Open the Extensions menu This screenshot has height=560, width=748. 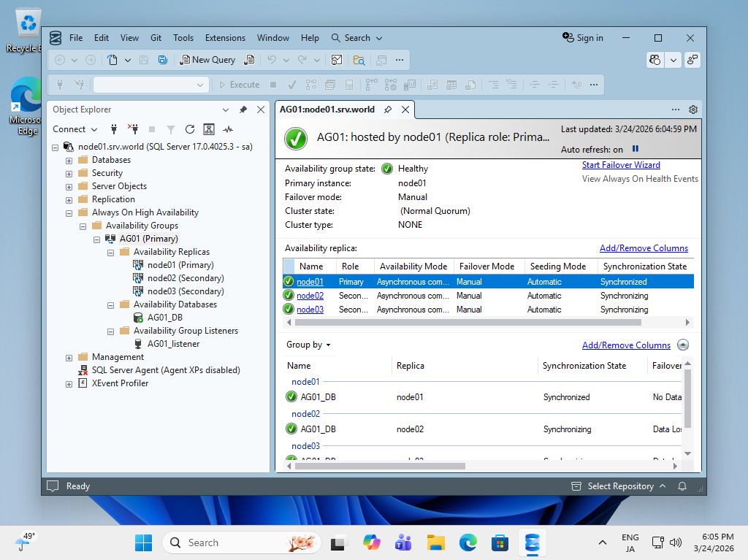[x=225, y=38]
